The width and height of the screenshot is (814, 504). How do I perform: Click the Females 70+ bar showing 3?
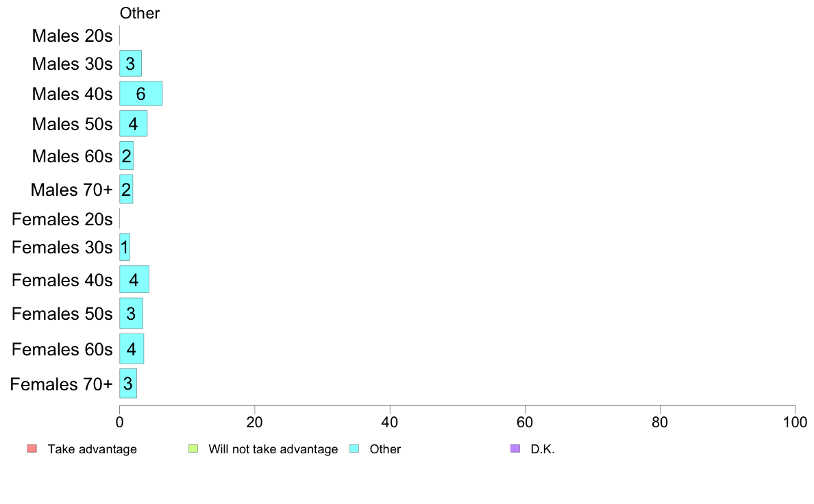[x=127, y=383]
